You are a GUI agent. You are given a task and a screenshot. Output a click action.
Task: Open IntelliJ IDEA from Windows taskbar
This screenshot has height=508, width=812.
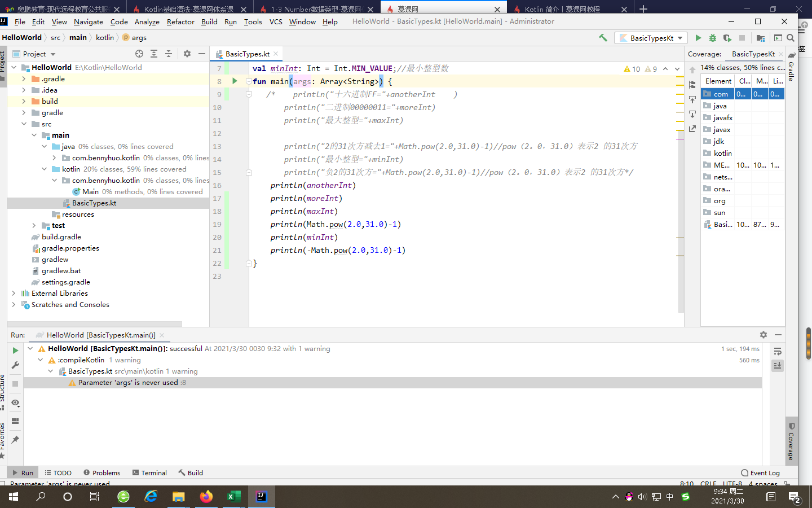262,497
